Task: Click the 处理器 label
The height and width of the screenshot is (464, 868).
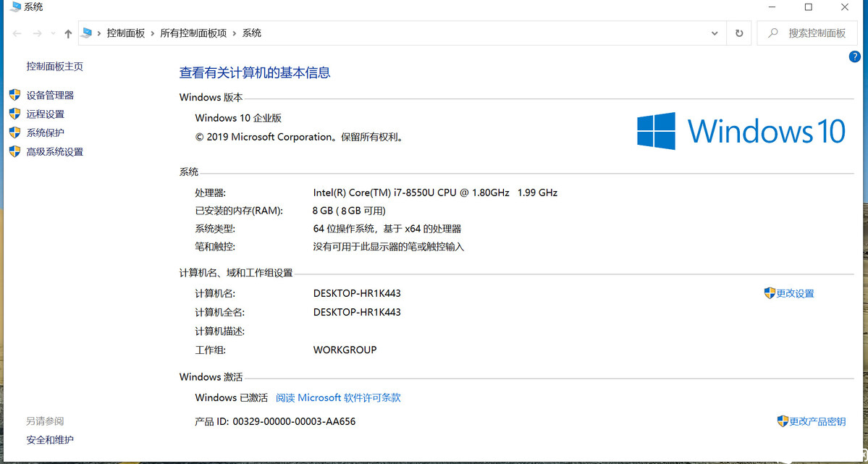Action: pyautogui.click(x=211, y=193)
